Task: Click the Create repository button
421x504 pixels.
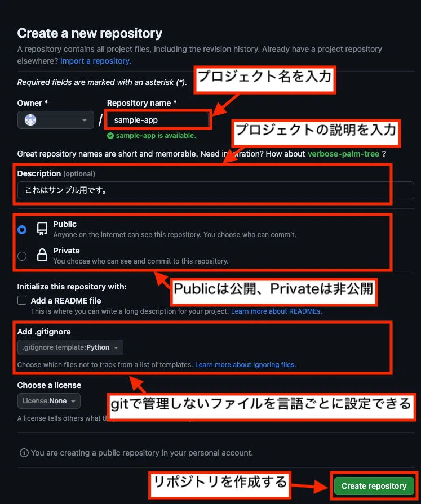Action: (x=374, y=485)
